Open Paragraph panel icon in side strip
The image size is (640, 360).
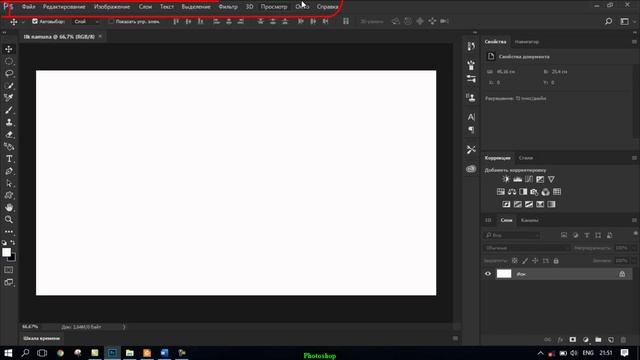pyautogui.click(x=471, y=130)
